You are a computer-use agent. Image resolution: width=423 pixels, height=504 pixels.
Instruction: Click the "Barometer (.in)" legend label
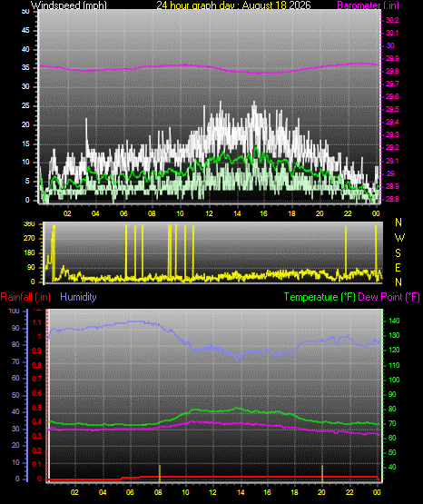tap(368, 5)
